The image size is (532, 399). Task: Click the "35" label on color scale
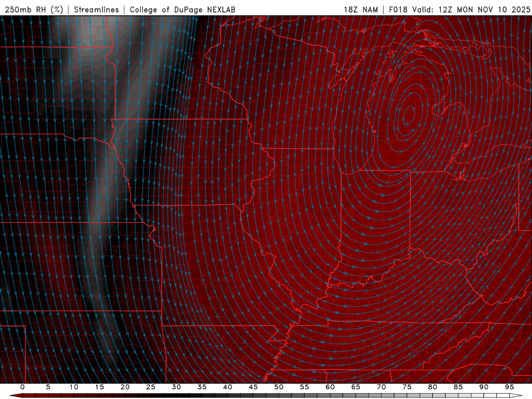[202, 387]
